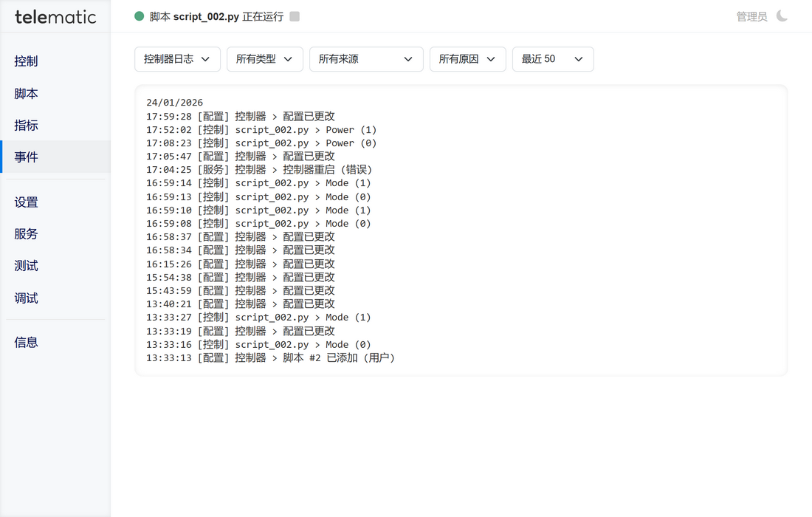Image resolution: width=812 pixels, height=517 pixels.
Task: Open the 所有来源 source dropdown
Action: tap(365, 59)
